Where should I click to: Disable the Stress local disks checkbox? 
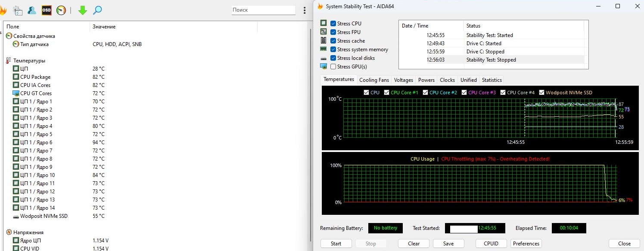point(333,58)
